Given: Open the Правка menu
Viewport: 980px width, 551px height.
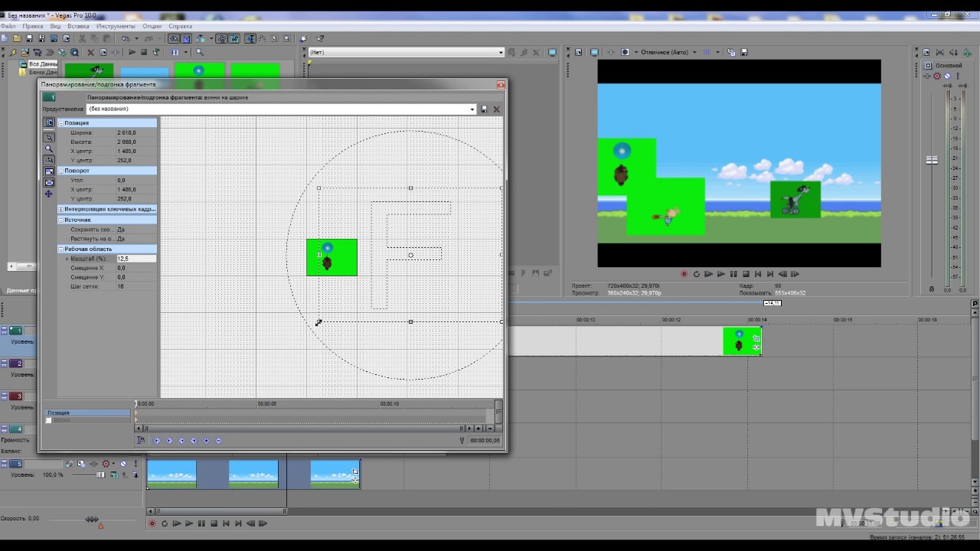Looking at the screenshot, I should tap(33, 26).
